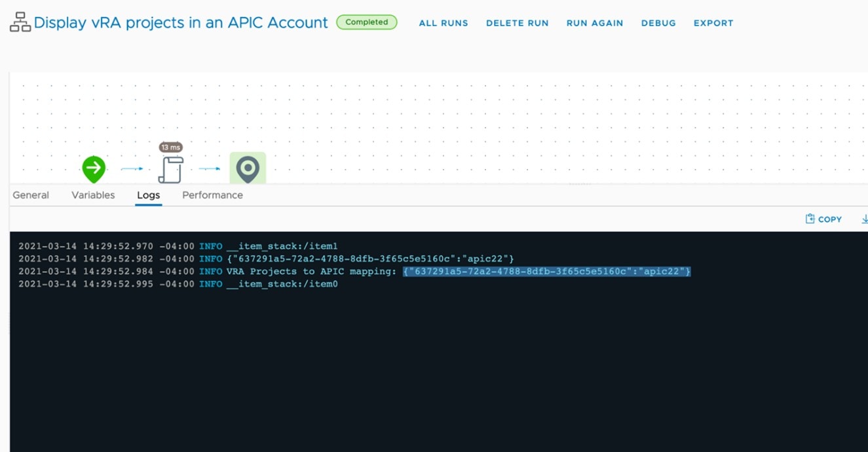Click the 13 ms duration badge
The height and width of the screenshot is (452, 868).
[170, 147]
